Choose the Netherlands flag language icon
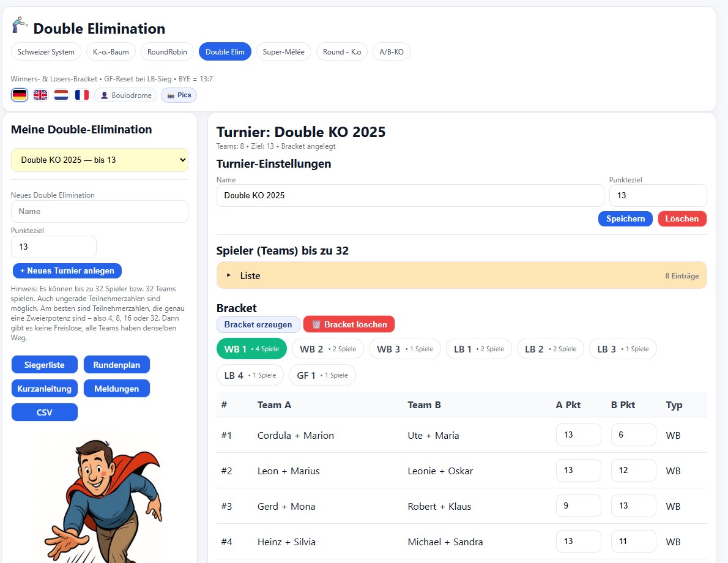728x563 pixels. pyautogui.click(x=61, y=95)
